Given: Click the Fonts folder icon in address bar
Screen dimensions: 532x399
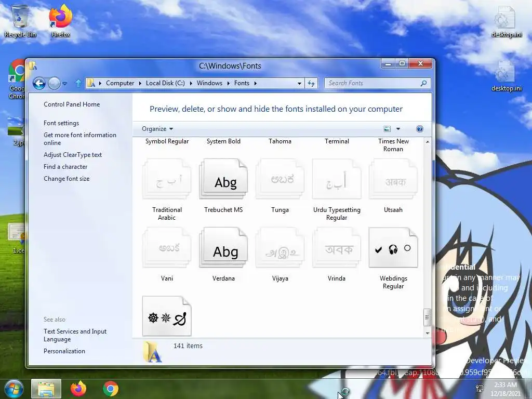Looking at the screenshot, I should pos(91,83).
